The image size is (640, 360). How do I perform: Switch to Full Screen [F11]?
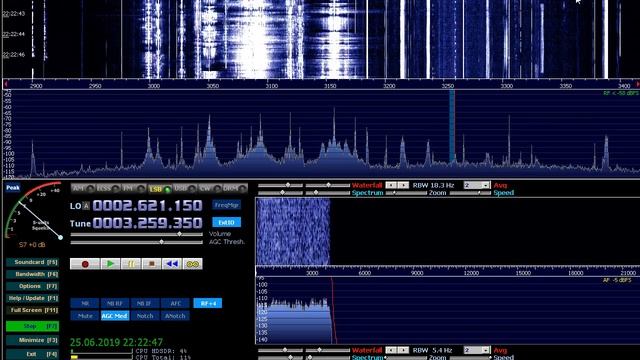(33, 310)
